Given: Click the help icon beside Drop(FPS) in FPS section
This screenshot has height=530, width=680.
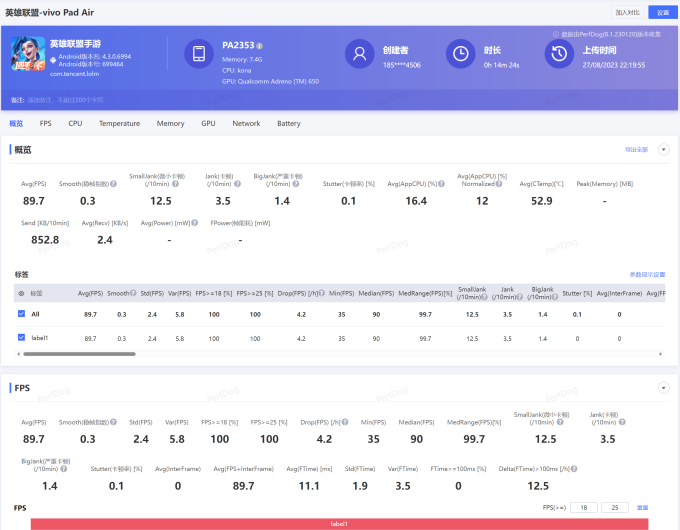Looking at the screenshot, I should click(345, 422).
